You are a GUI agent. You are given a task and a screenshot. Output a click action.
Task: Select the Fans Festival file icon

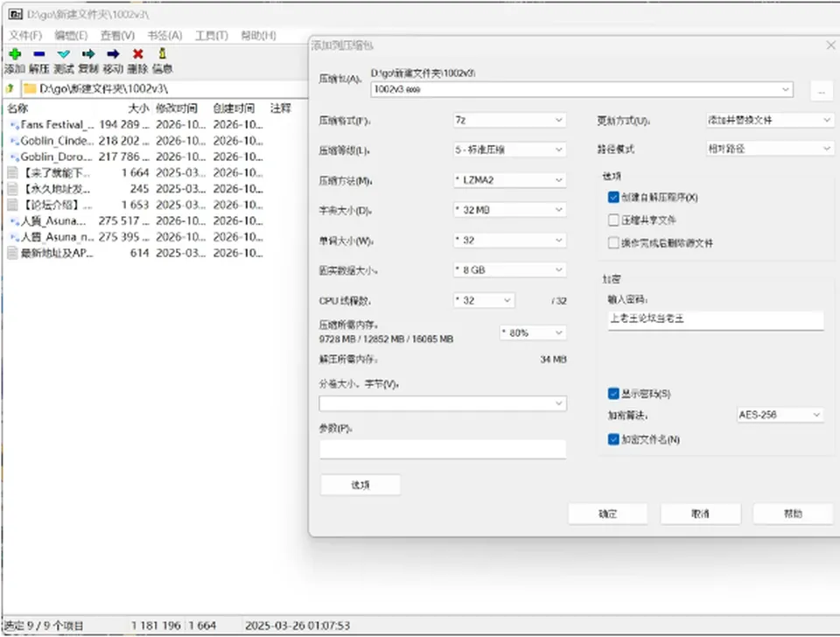coord(15,125)
